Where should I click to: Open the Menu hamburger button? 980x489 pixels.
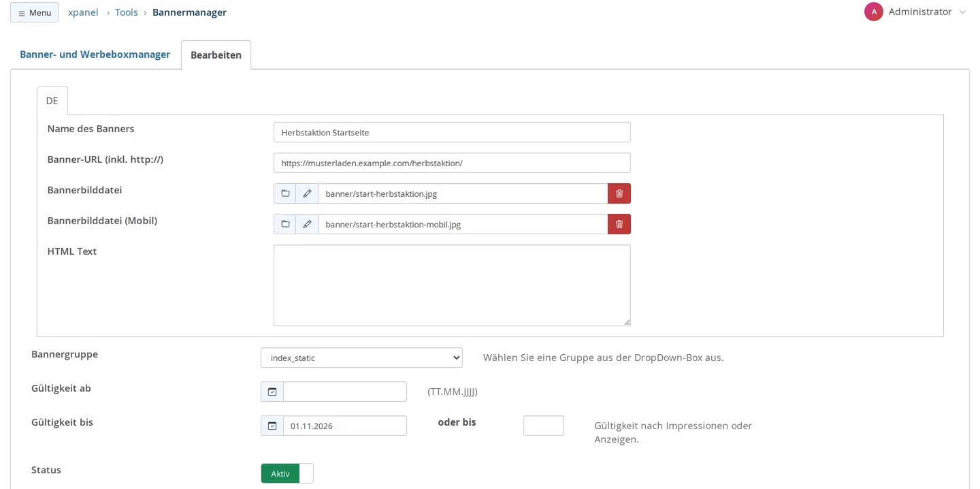34,12
